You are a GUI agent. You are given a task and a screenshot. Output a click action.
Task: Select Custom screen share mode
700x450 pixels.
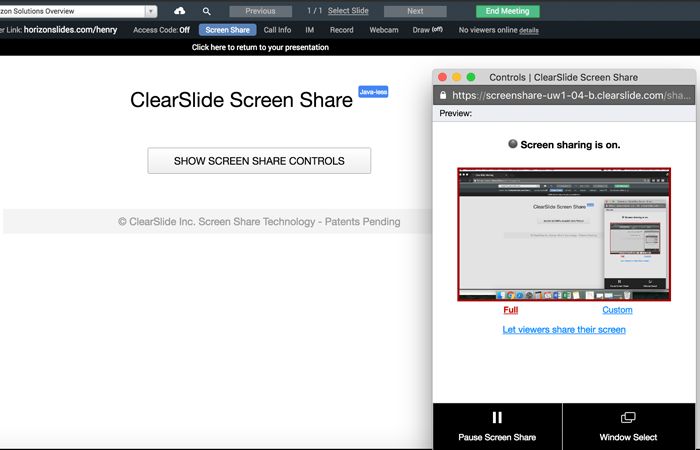[617, 310]
